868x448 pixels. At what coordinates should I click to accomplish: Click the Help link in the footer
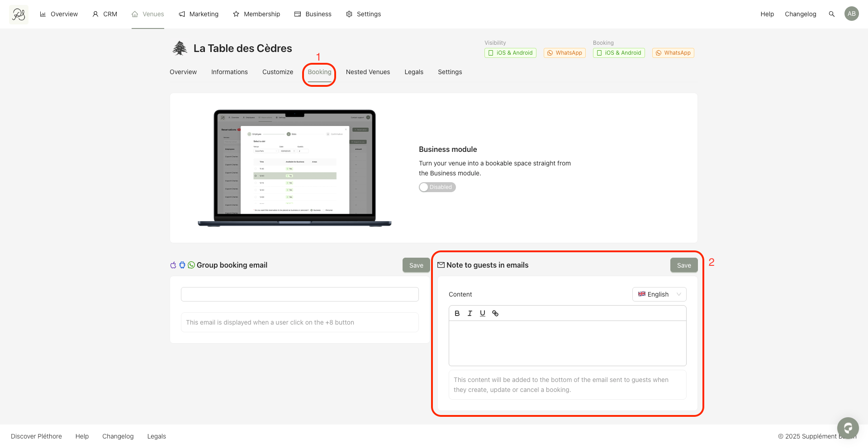82,436
